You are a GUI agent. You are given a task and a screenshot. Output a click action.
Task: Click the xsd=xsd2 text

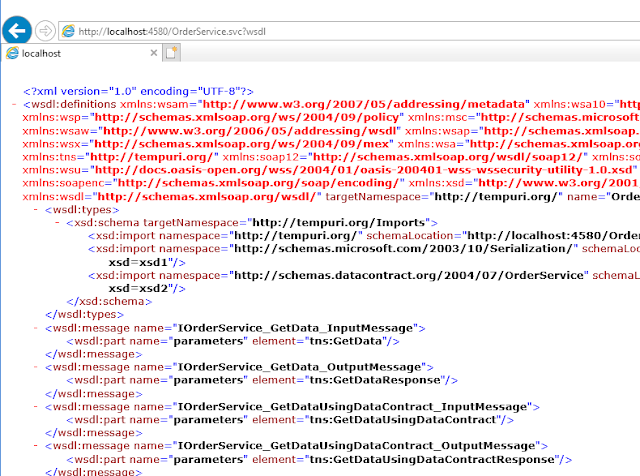[x=138, y=289]
